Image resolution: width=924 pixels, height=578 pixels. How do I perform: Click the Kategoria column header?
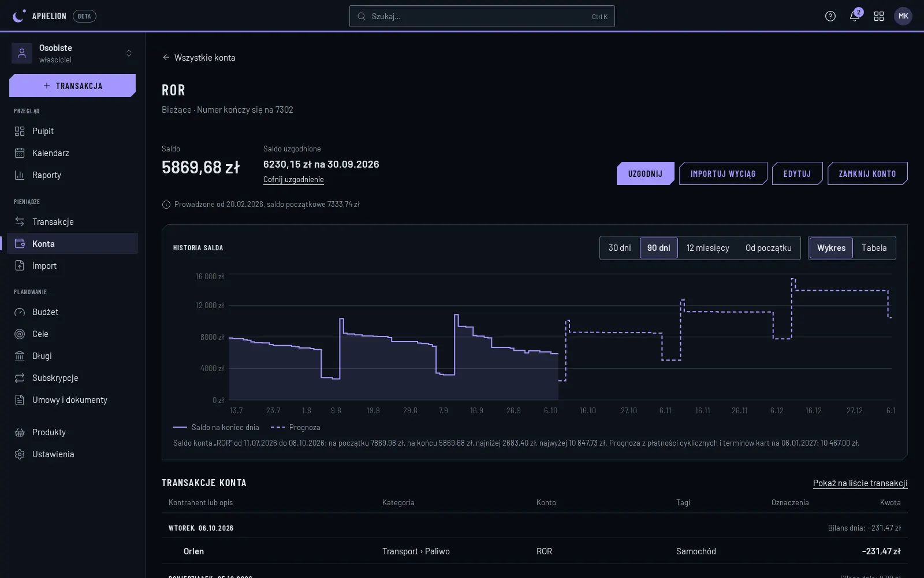coord(398,503)
